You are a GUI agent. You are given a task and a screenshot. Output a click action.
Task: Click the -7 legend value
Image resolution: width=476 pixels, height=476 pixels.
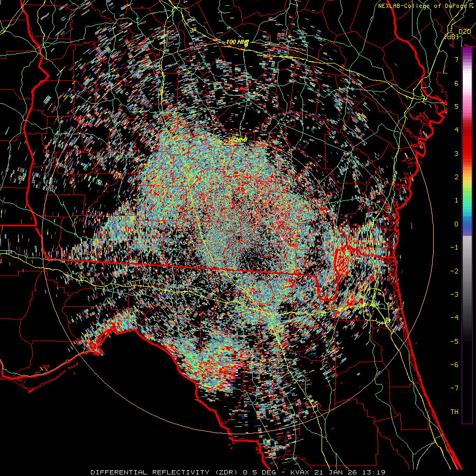pyautogui.click(x=454, y=388)
